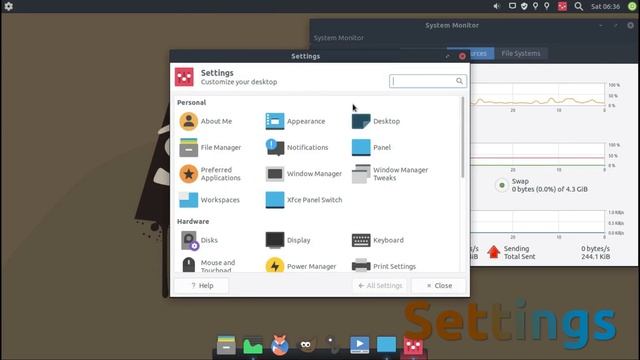Click the Swap usage text in System Monitor

549,189
